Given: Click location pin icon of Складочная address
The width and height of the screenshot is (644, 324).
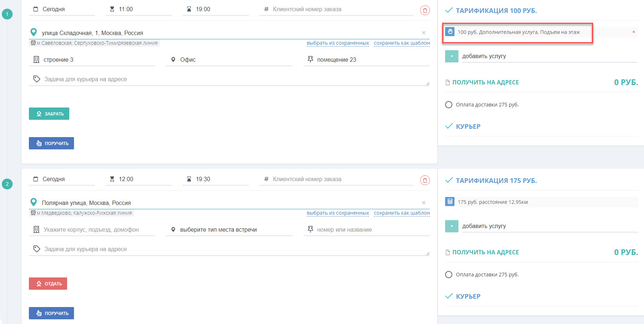Looking at the screenshot, I should click(34, 32).
